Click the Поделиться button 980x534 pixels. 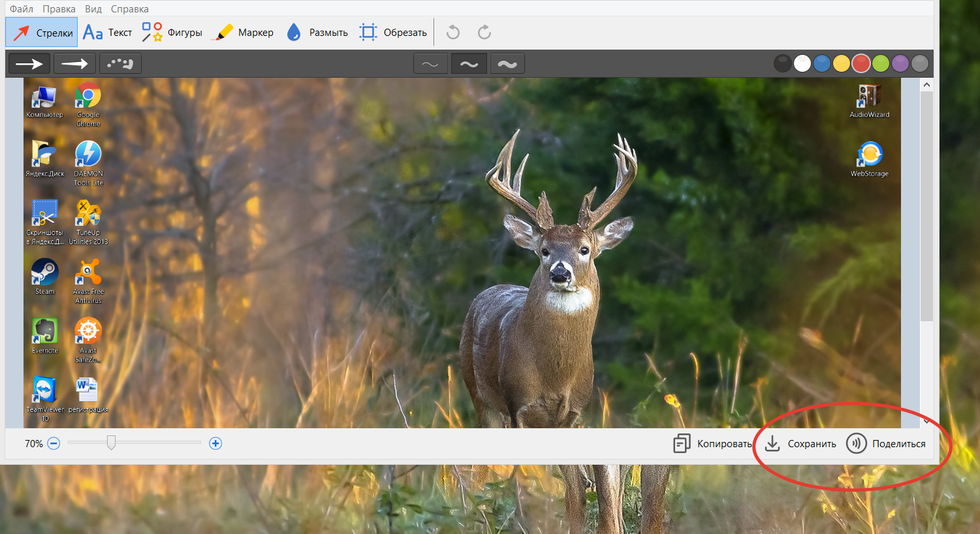886,444
